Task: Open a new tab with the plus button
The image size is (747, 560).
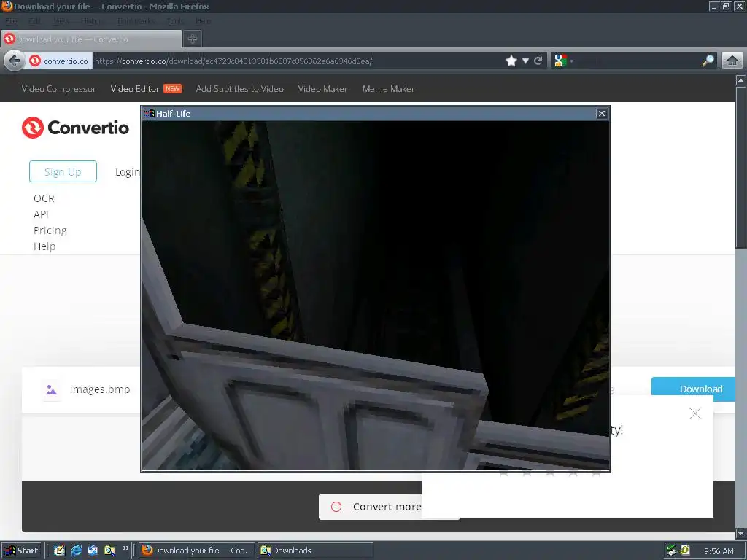Action: 193,39
